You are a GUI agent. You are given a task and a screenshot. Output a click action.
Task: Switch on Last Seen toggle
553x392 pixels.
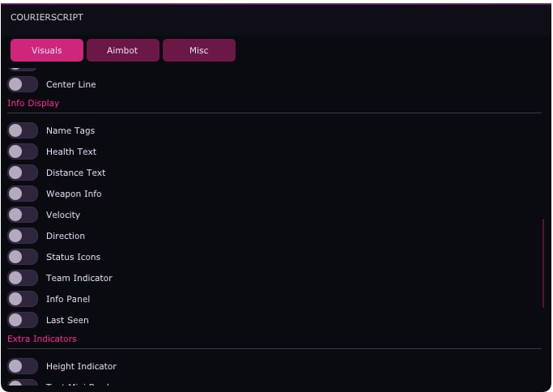[23, 320]
